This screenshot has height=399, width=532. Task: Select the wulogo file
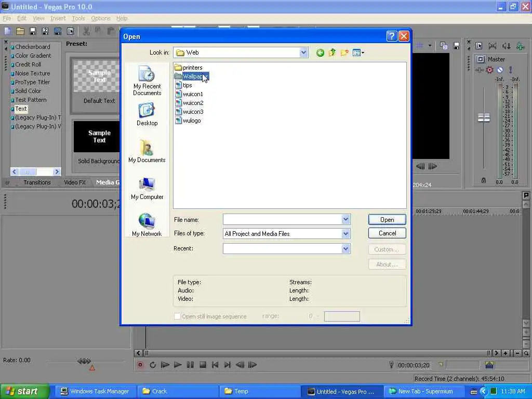pos(188,121)
